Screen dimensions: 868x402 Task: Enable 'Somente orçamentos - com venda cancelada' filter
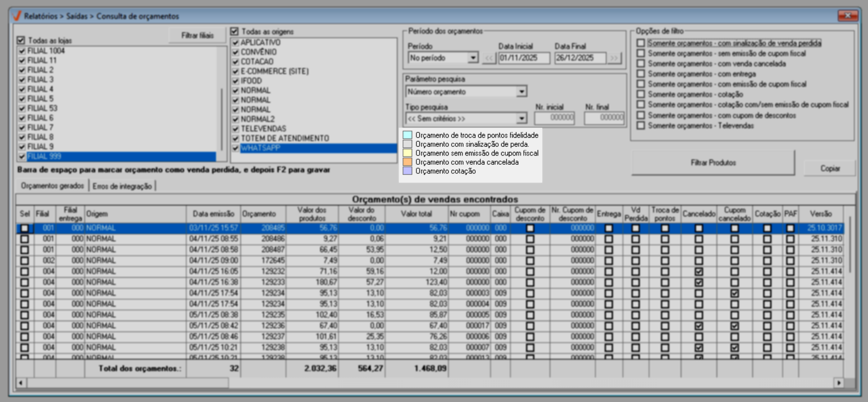pyautogui.click(x=641, y=64)
